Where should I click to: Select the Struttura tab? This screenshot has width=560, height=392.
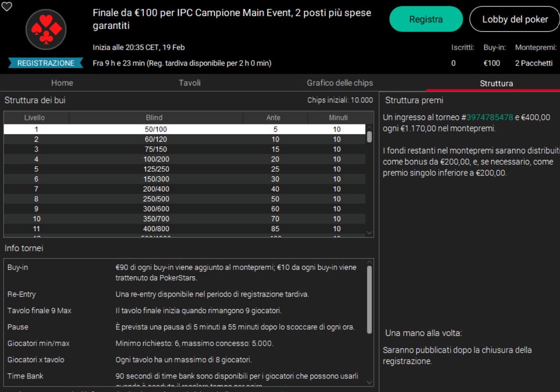tap(496, 83)
